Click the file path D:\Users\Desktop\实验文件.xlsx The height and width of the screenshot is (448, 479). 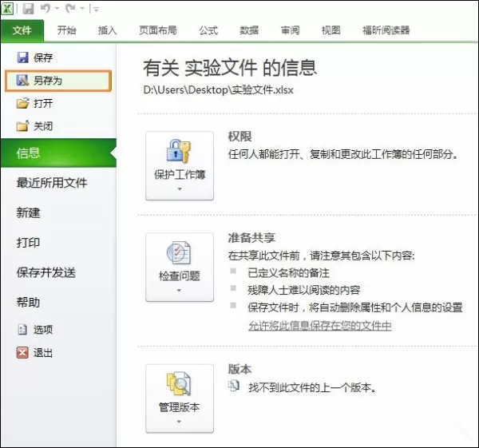[x=219, y=90]
